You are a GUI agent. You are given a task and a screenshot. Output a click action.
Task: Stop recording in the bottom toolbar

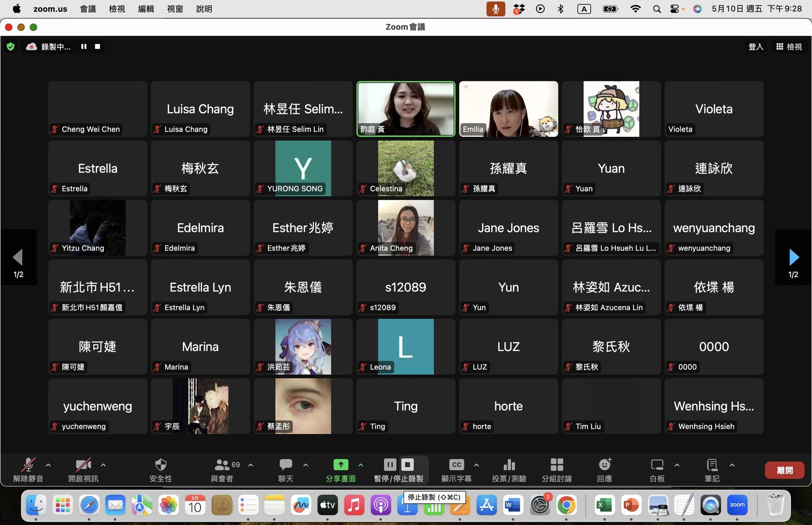coord(408,464)
